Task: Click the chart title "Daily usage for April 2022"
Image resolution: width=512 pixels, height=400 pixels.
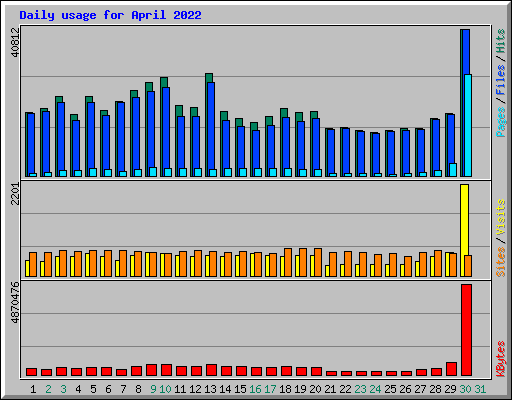Action: click(110, 15)
